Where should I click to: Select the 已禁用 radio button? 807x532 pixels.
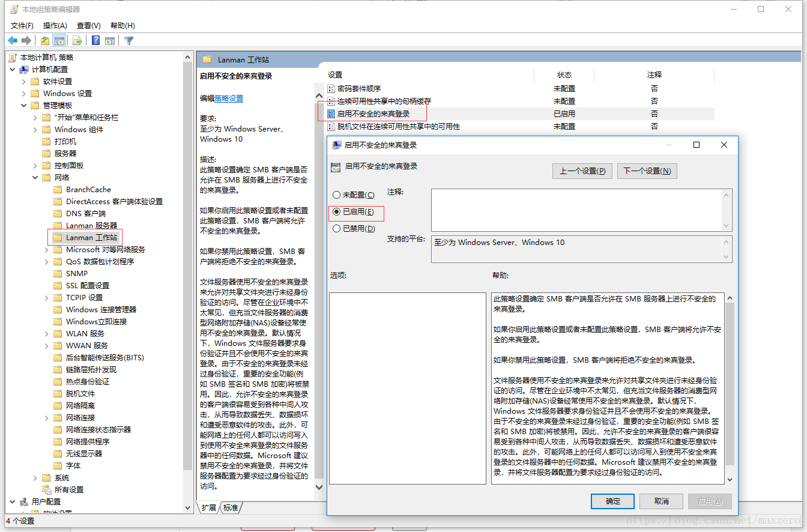click(336, 228)
